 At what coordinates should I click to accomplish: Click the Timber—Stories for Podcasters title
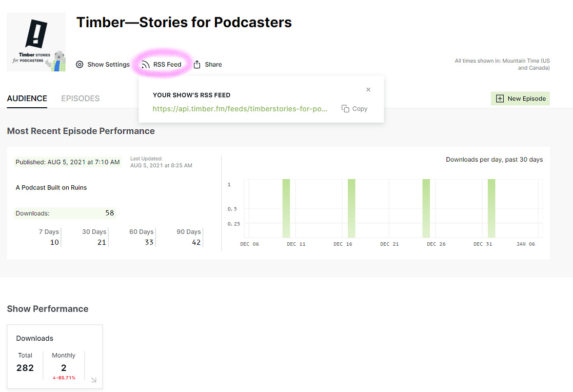tap(184, 22)
